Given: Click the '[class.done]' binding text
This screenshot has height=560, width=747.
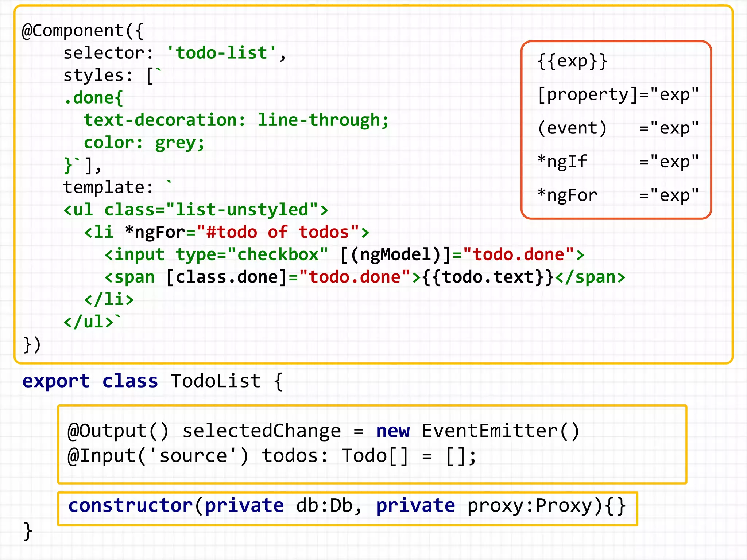Looking at the screenshot, I should pos(227,277).
